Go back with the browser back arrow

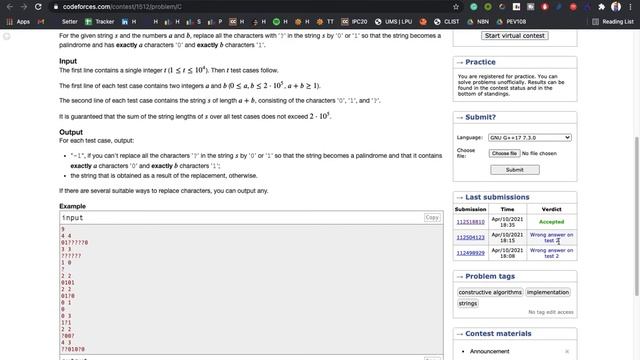pos(9,7)
